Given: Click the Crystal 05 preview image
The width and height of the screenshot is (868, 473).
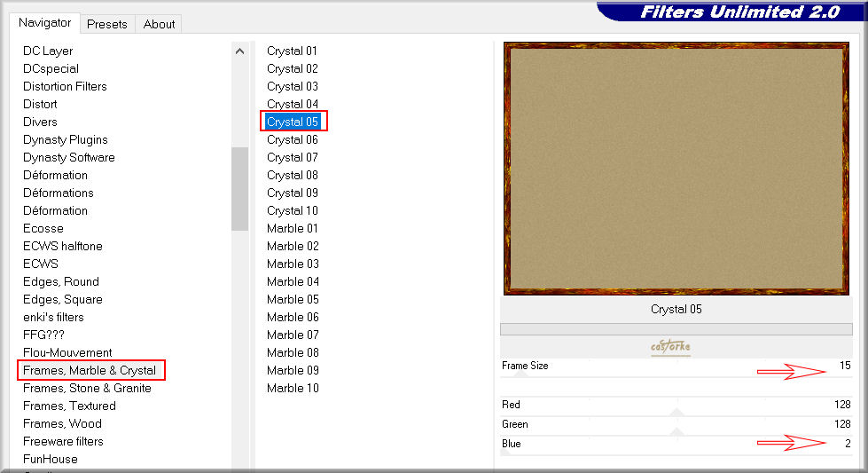Looking at the screenshot, I should coord(676,169).
